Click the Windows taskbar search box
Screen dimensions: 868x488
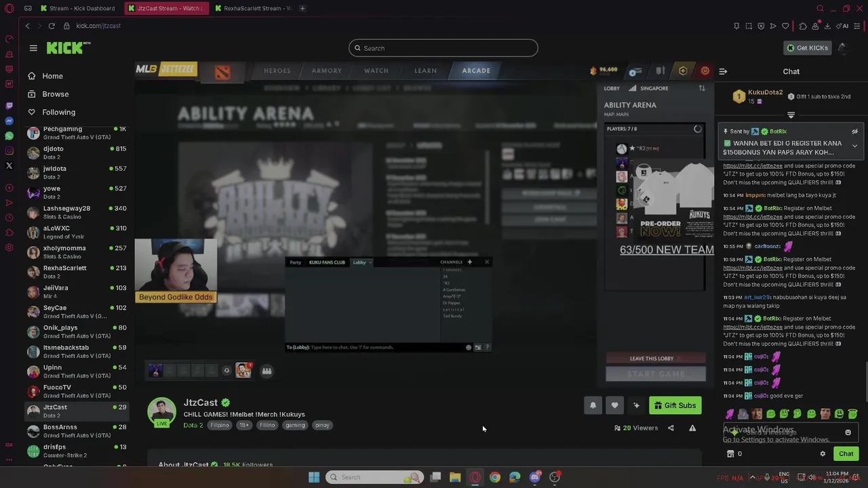(374, 477)
